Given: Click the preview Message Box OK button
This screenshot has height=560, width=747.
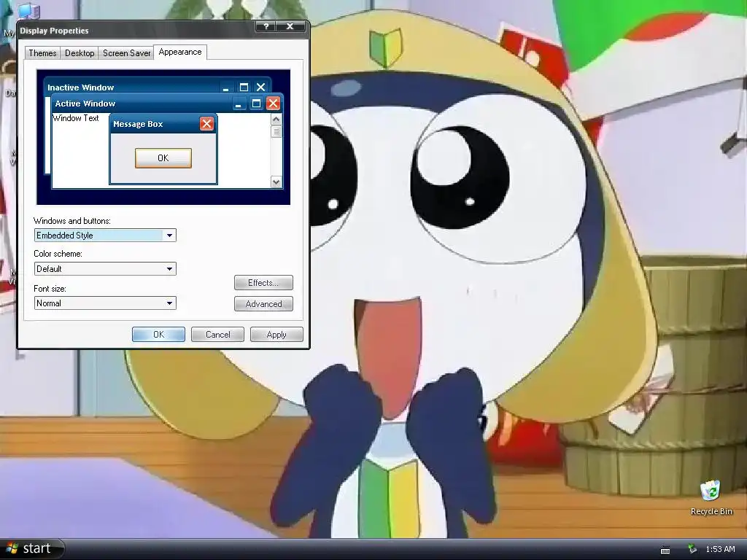Looking at the screenshot, I should coord(163,158).
